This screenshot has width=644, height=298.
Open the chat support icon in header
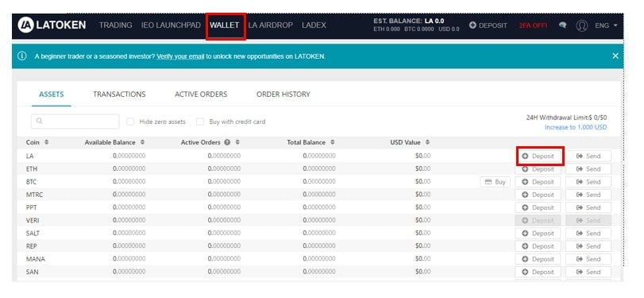tap(563, 25)
